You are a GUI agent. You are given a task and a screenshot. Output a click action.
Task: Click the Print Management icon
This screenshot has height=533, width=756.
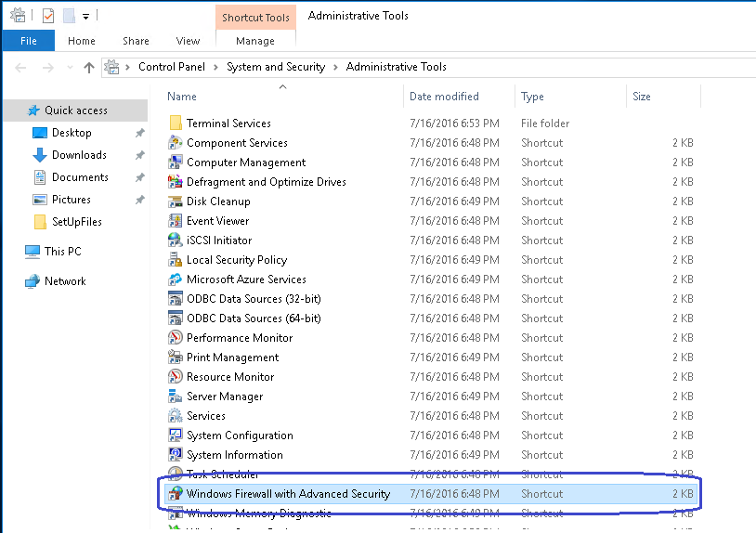(x=175, y=357)
